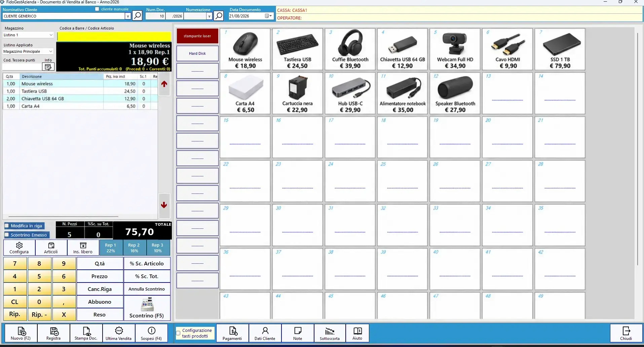Click the yellow barcode input field
Image resolution: width=644 pixels, height=347 pixels.
114,36
